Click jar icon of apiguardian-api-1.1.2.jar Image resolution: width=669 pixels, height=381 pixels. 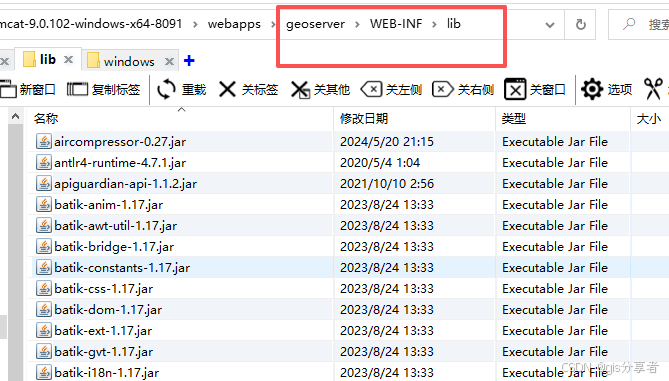coord(44,183)
